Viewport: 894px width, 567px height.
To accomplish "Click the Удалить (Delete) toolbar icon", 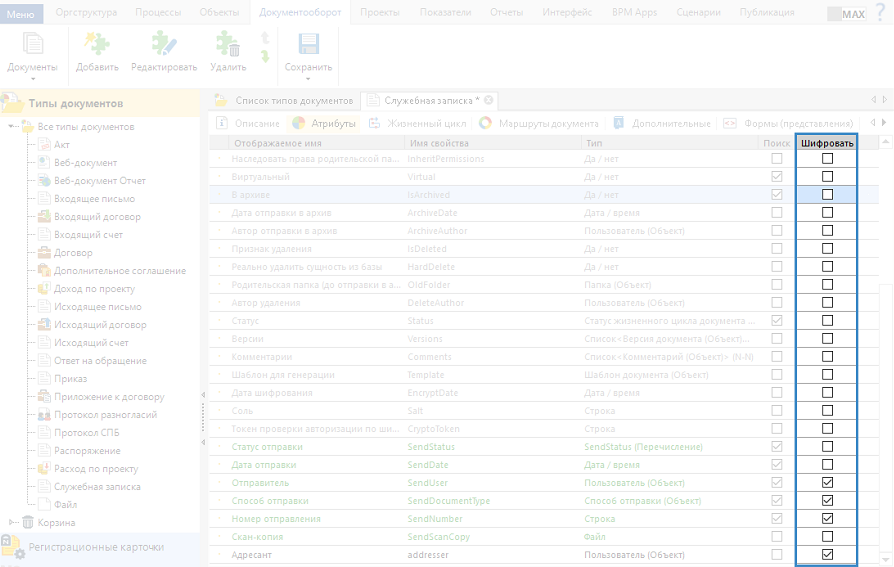I will click(x=227, y=46).
